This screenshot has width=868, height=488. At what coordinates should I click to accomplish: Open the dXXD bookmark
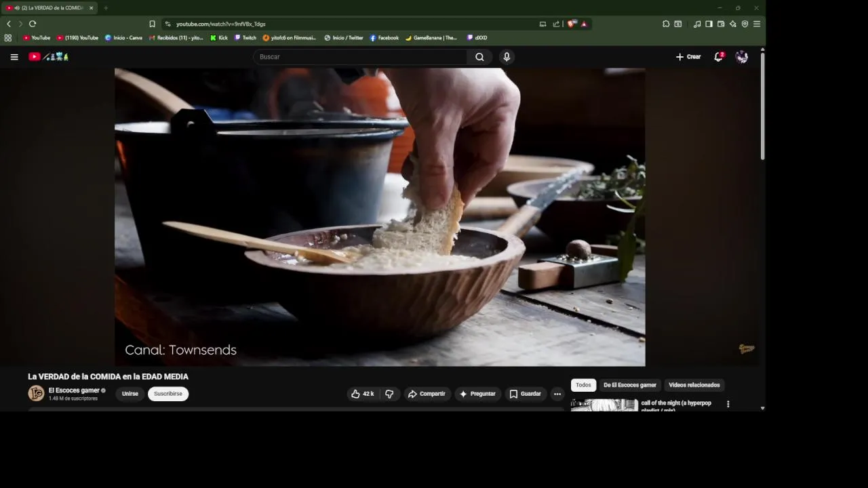[x=477, y=38]
